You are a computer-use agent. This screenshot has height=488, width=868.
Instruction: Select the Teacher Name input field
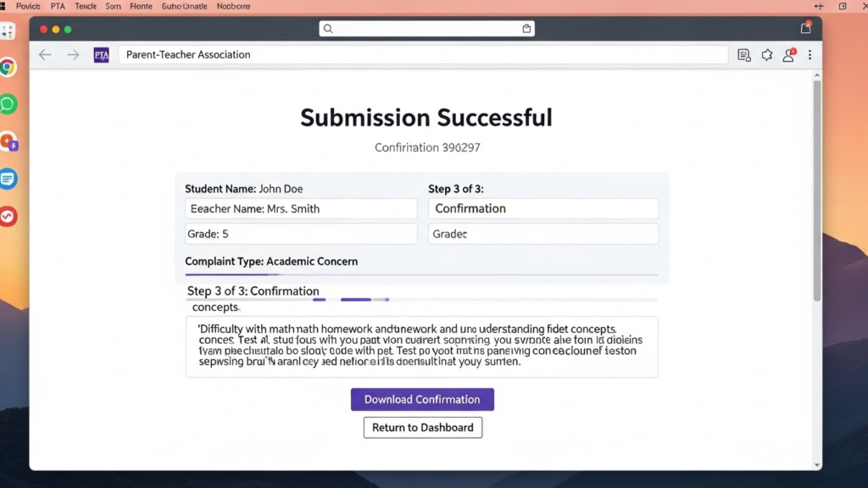click(x=300, y=208)
